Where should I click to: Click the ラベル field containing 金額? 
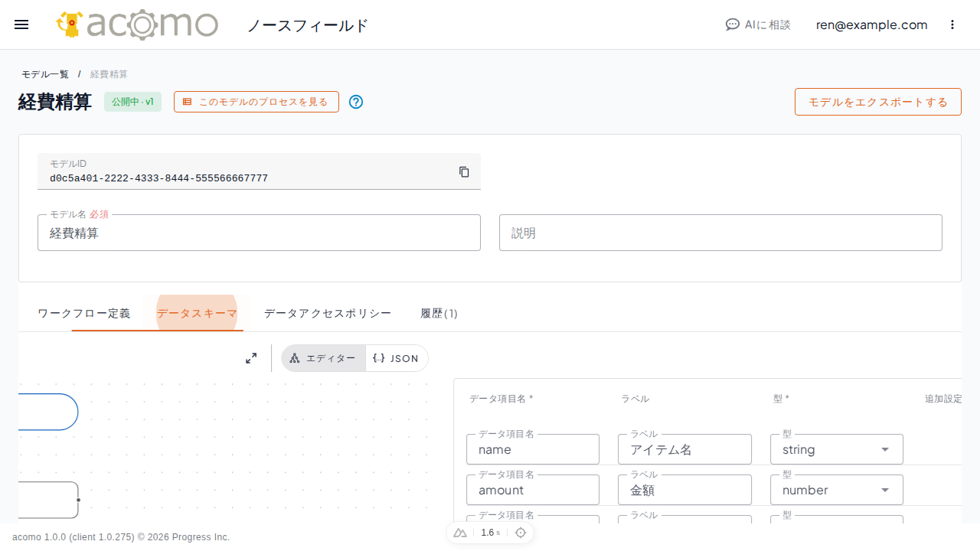coord(684,490)
